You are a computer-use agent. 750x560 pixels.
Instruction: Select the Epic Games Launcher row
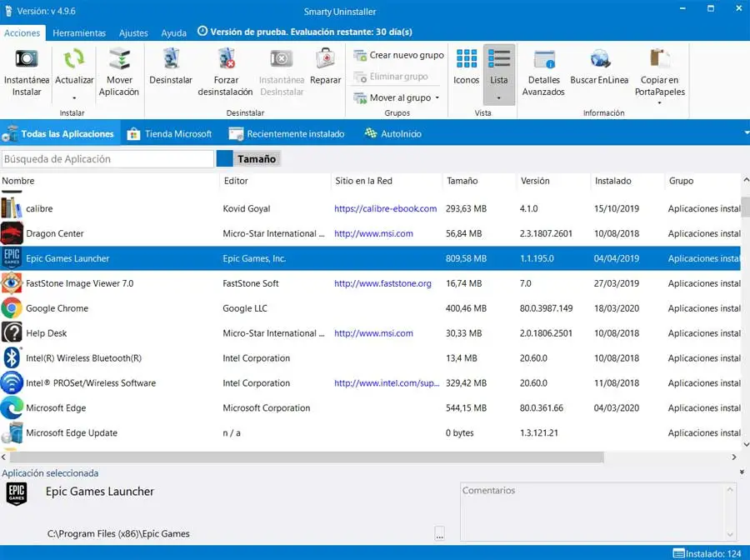(x=371, y=258)
